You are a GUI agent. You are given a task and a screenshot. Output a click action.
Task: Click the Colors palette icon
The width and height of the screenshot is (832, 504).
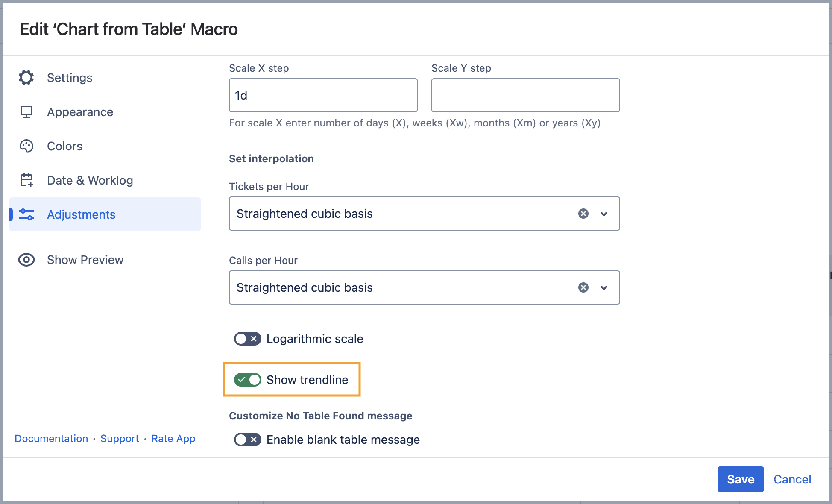tap(26, 146)
